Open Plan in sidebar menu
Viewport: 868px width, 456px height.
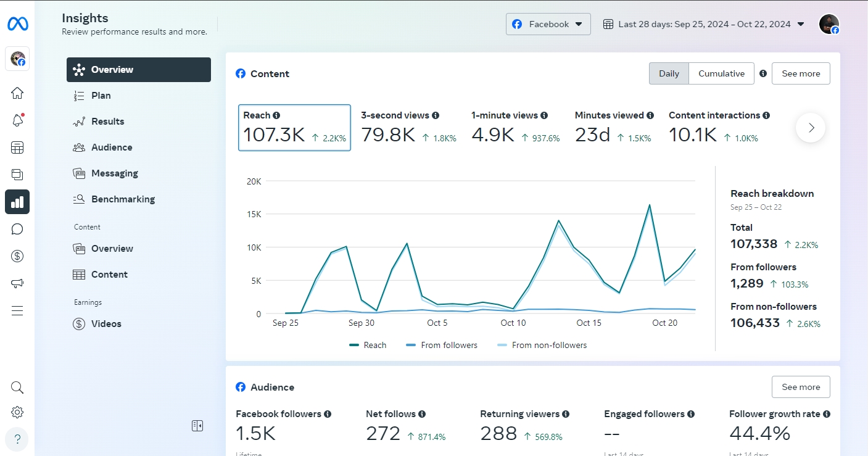(139, 96)
